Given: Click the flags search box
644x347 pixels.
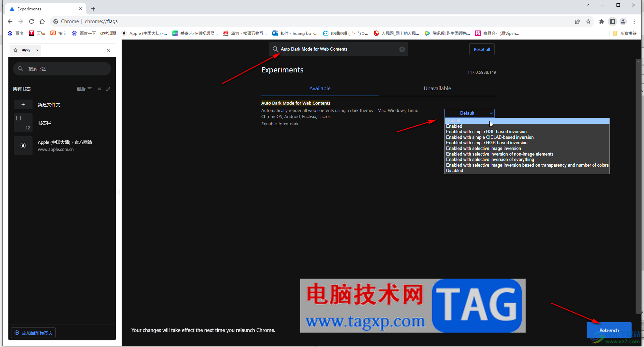Looking at the screenshot, I should [338, 49].
